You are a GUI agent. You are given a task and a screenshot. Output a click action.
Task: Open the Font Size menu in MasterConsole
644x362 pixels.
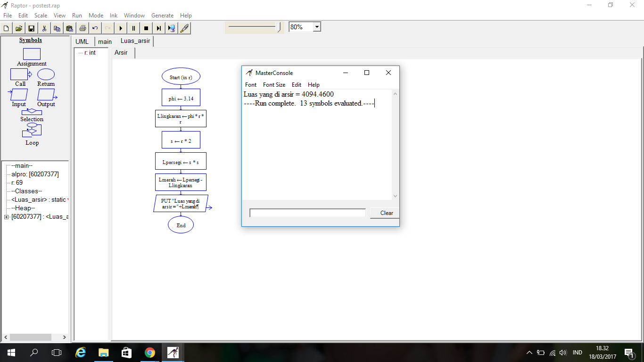coord(274,85)
